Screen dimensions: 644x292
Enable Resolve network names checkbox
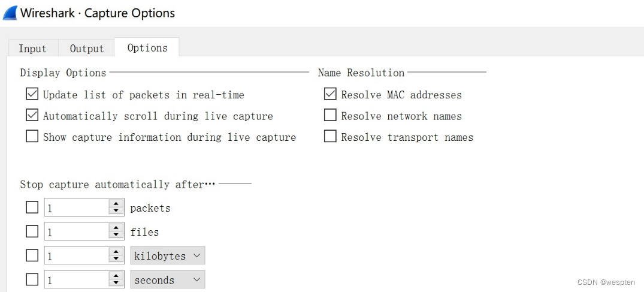click(x=330, y=116)
